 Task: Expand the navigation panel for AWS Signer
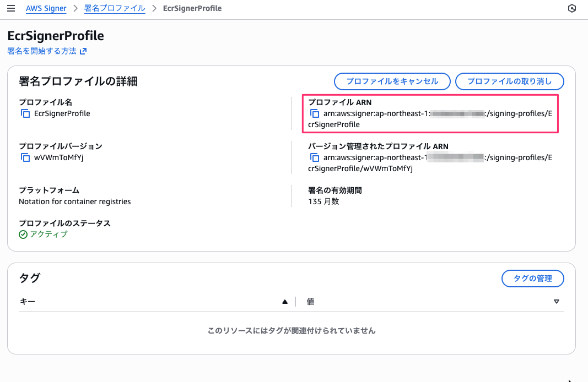(11, 8)
